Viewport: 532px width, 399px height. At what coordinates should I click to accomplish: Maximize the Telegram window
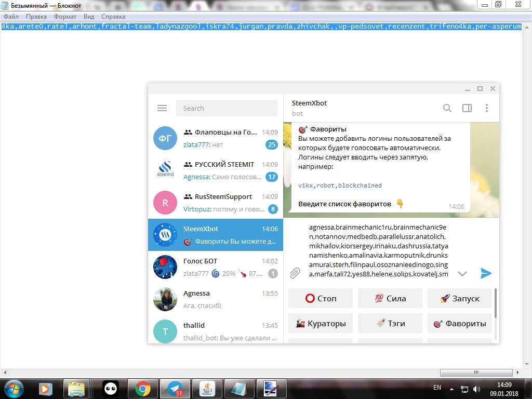point(480,88)
